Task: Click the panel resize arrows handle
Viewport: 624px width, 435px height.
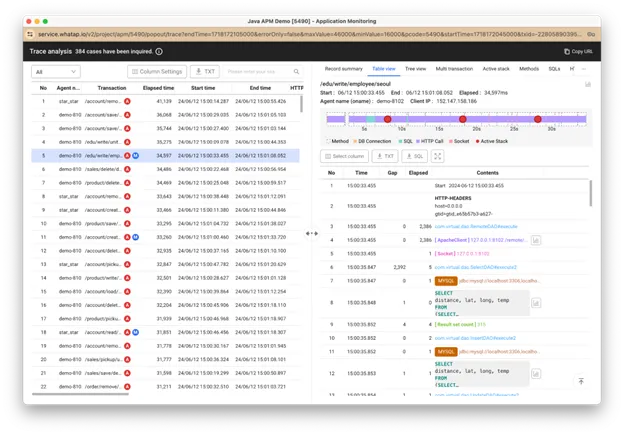Action: [x=312, y=234]
